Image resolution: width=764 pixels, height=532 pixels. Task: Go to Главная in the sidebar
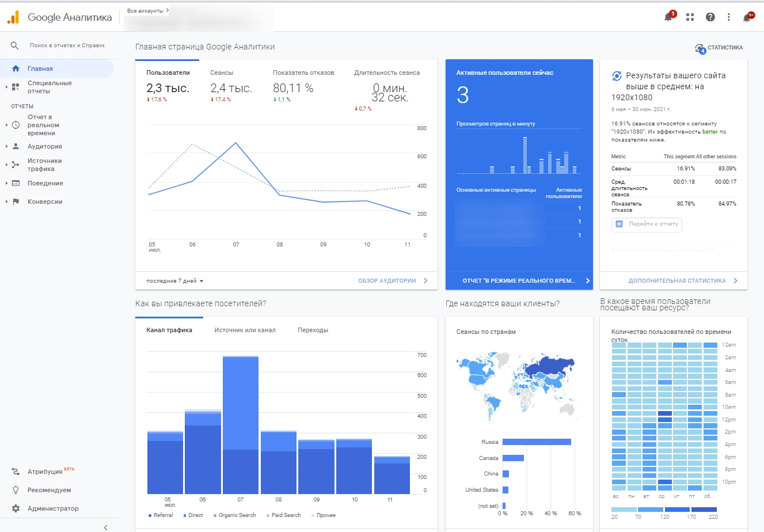57,69
